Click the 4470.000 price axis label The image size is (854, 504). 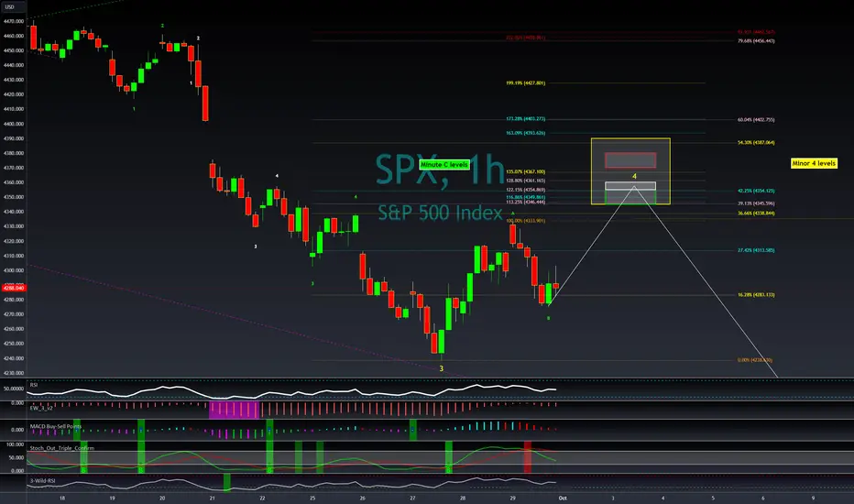click(14, 21)
